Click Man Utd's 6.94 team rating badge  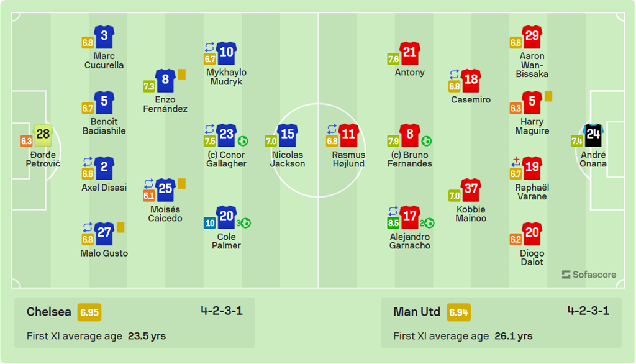tap(458, 312)
